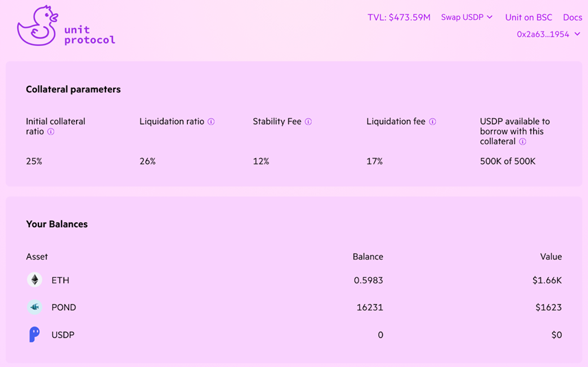Click the 25% initial collateral ratio value
588x367 pixels.
coord(34,161)
